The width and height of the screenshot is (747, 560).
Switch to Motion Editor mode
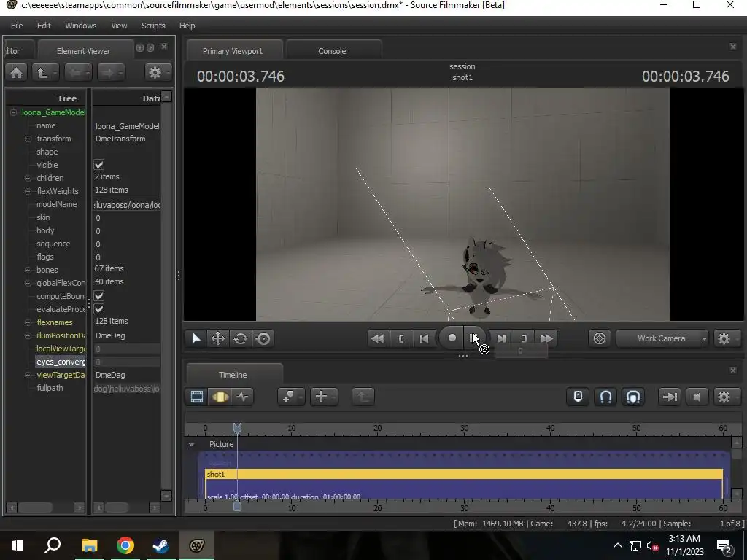click(220, 397)
